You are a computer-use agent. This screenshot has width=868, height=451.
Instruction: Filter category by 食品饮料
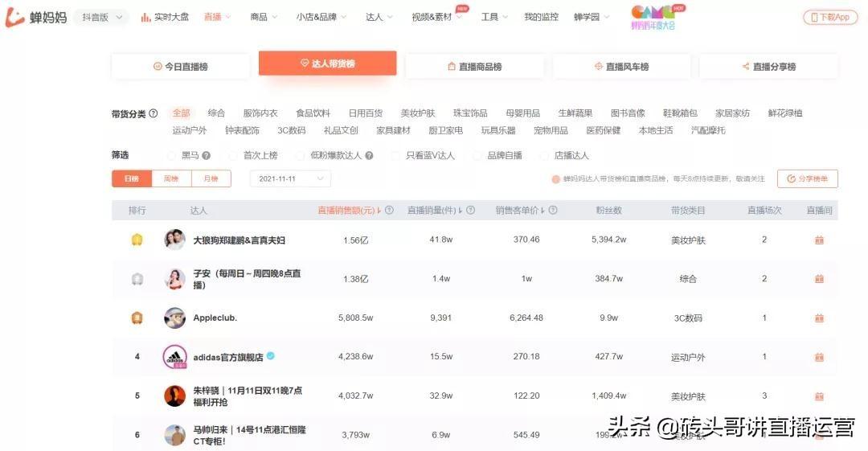[313, 113]
